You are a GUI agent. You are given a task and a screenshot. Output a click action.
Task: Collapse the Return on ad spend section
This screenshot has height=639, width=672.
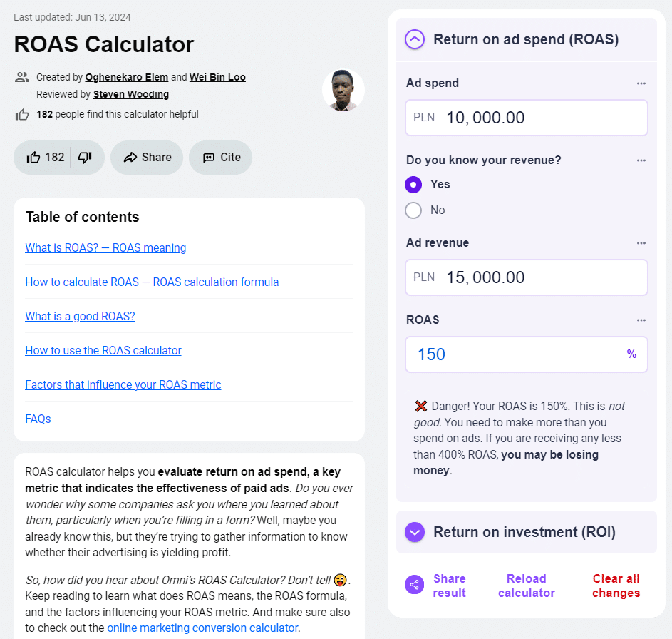415,39
